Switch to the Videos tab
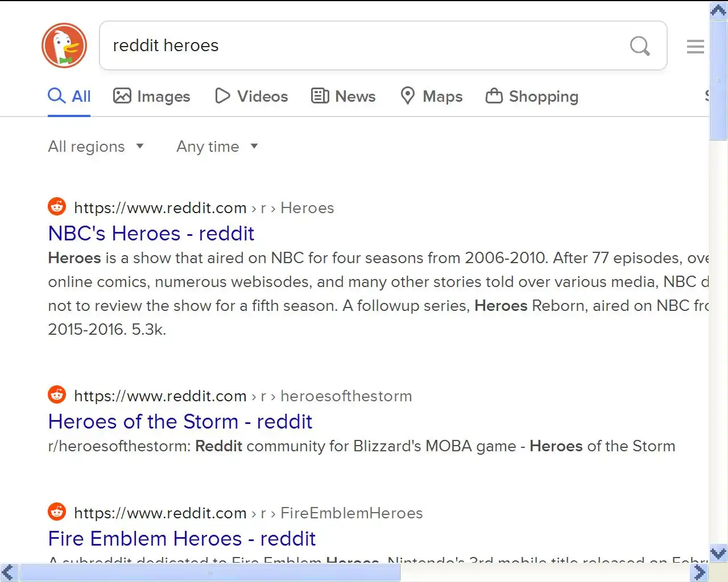 click(251, 96)
